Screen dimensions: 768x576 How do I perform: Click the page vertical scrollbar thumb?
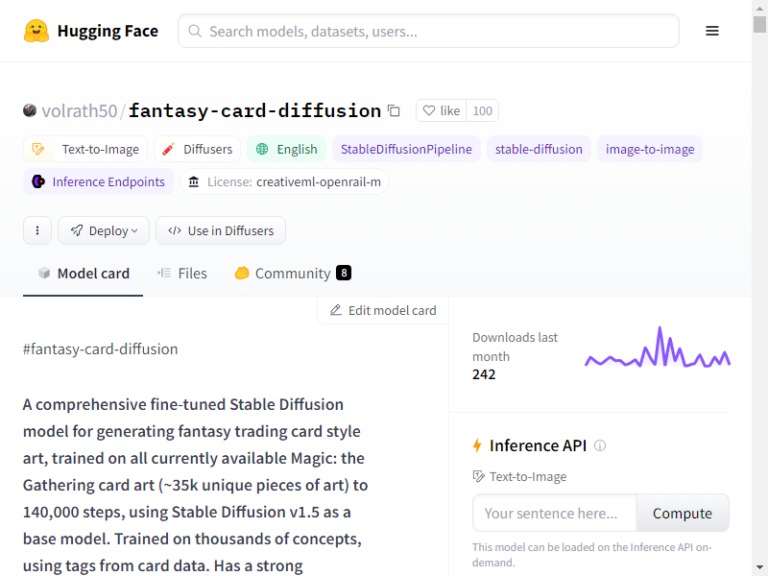pyautogui.click(x=760, y=24)
